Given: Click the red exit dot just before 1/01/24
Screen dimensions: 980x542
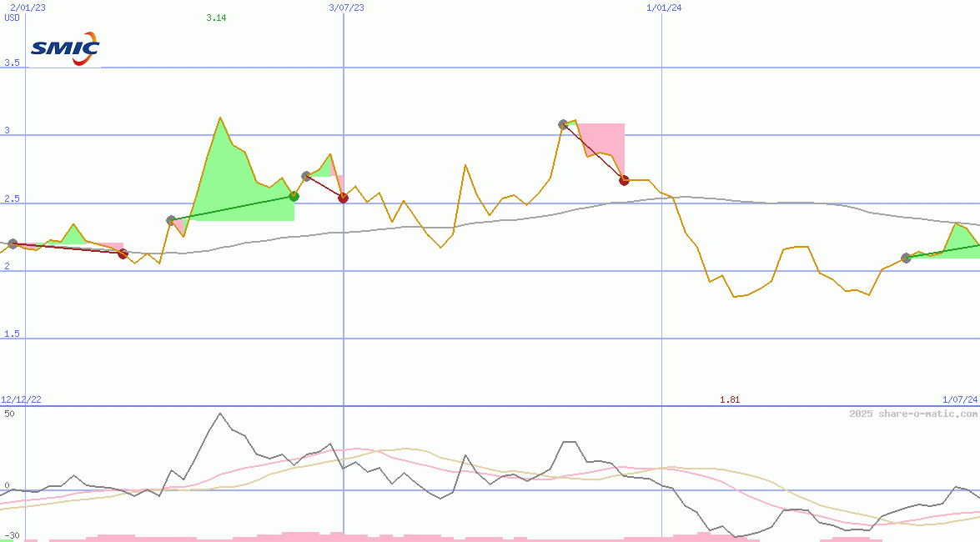Looking at the screenshot, I should pyautogui.click(x=624, y=180).
